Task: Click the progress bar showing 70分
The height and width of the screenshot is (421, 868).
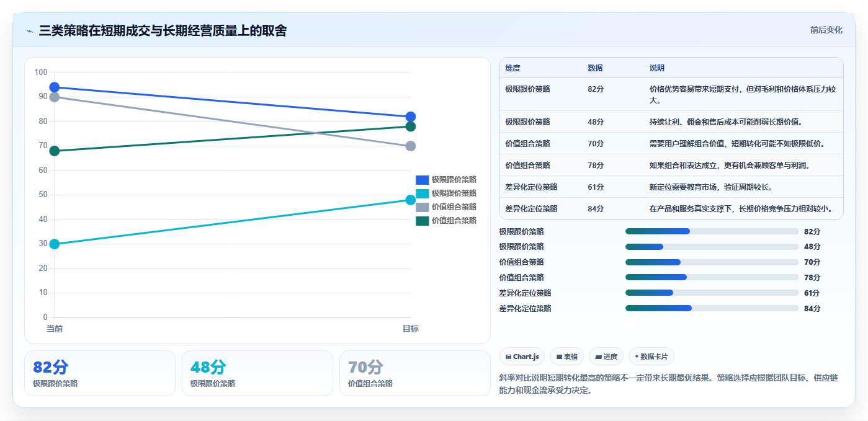Action: tap(712, 262)
